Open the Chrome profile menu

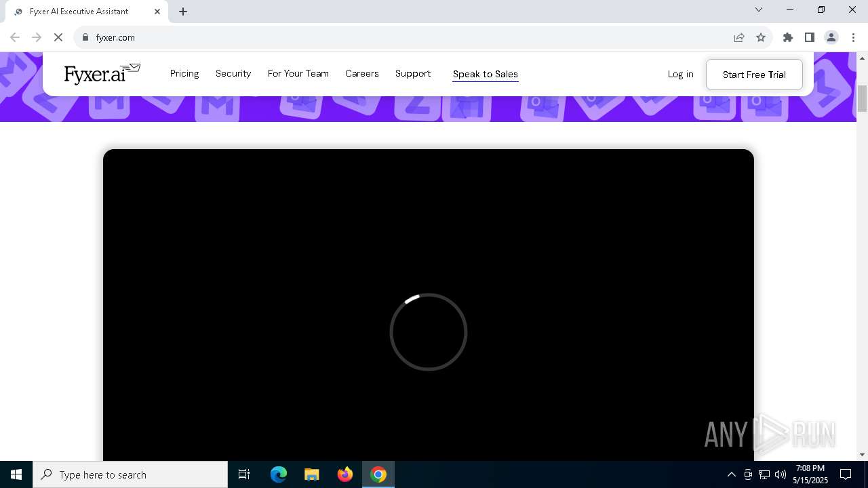tap(831, 37)
